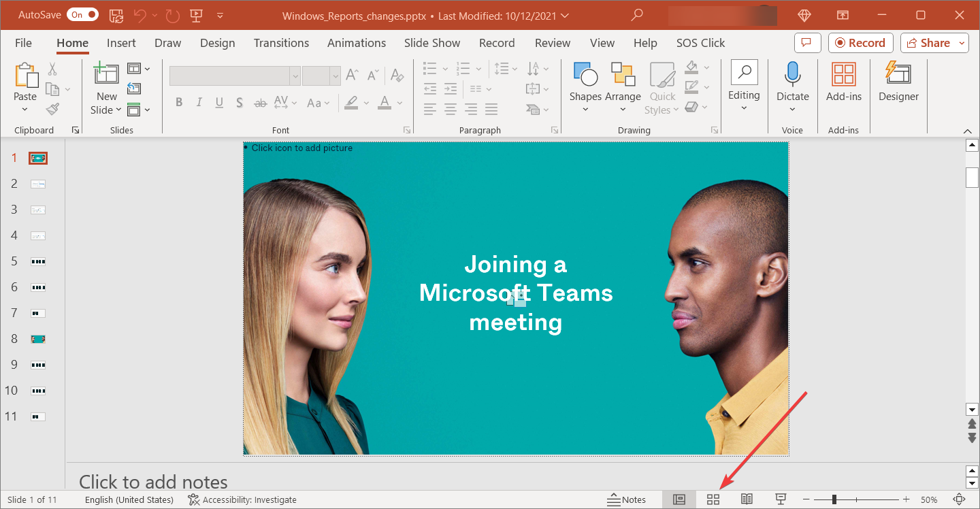Center align text

(x=451, y=109)
